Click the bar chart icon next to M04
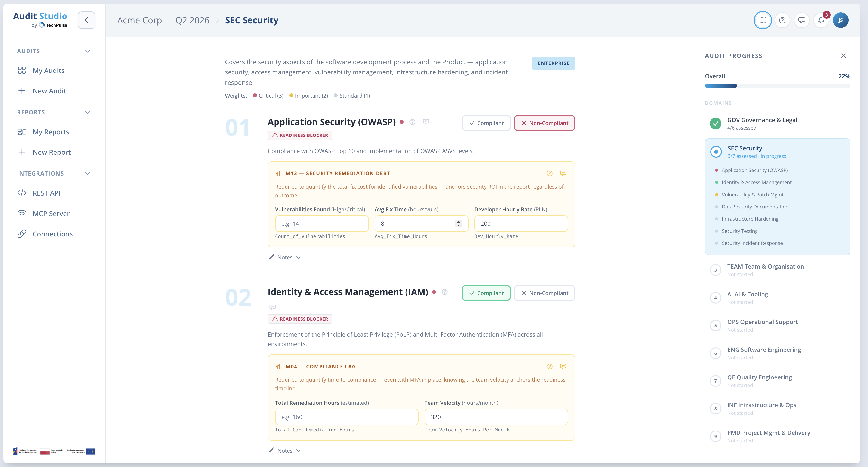The image size is (868, 467). [x=278, y=366]
